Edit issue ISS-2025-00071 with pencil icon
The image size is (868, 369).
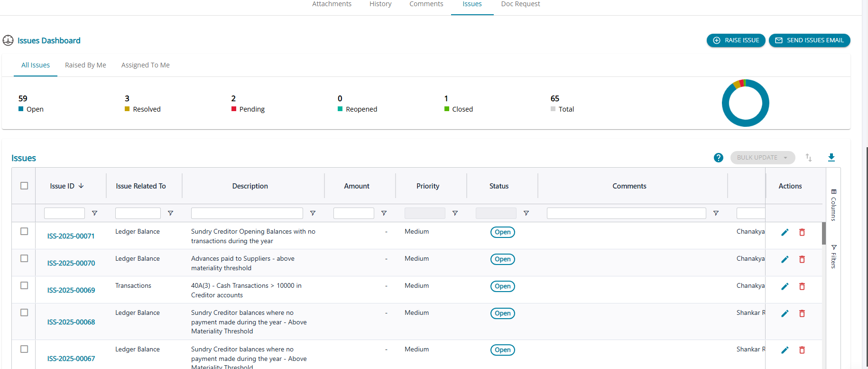[785, 232]
